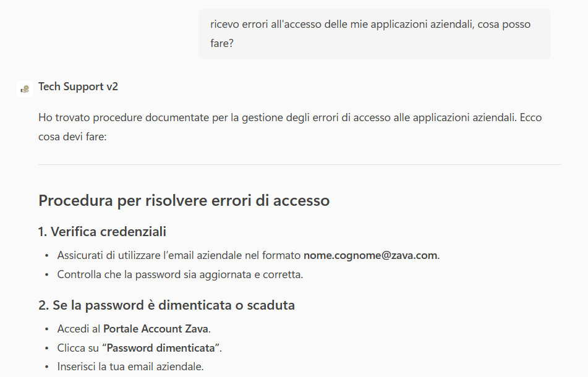
Task: Click the bullet "Controlla che la password sia aggiornata"
Action: 180,274
